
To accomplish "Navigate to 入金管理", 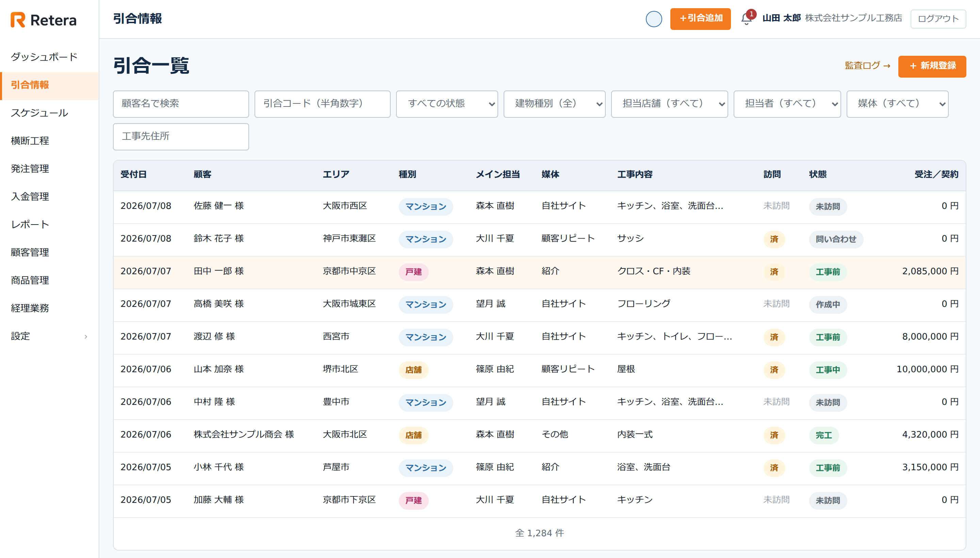I will [x=49, y=197].
